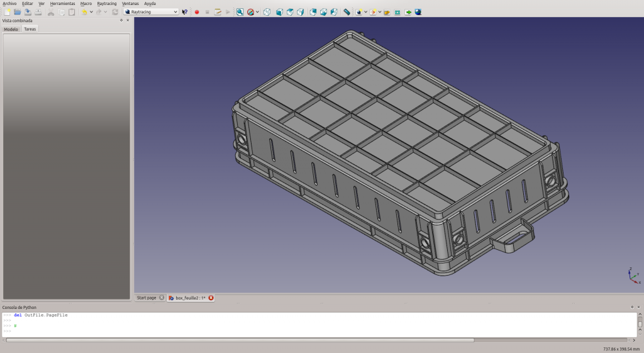Expand the LuxRender project dropdown arrow
Screen dimensions: 644x353
[x=379, y=12]
